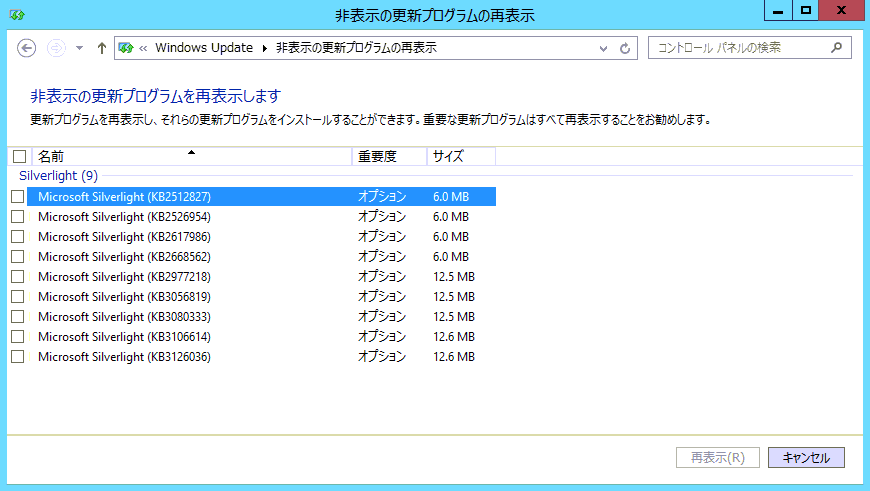Check the box for KB2512827
Screen dimensions: 870x491
(x=18, y=196)
